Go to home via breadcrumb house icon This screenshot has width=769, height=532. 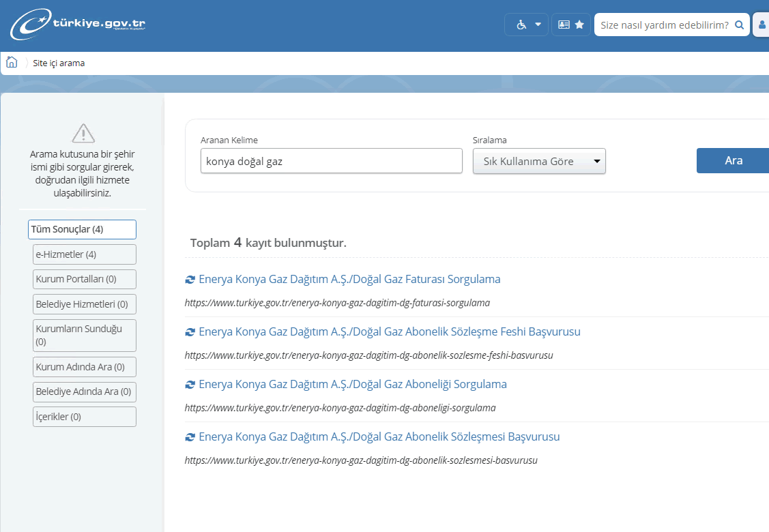12,62
